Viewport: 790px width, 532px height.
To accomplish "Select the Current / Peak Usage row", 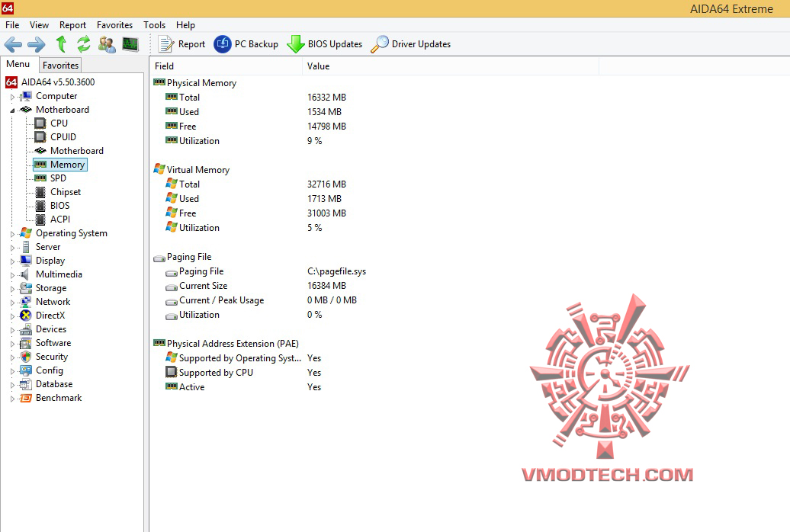I will pyautogui.click(x=262, y=300).
